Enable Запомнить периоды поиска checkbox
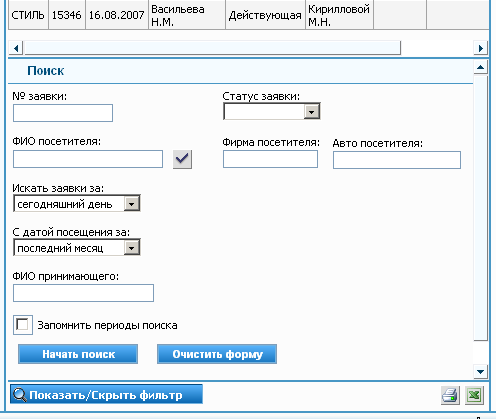This screenshot has width=496, height=419. [x=23, y=325]
